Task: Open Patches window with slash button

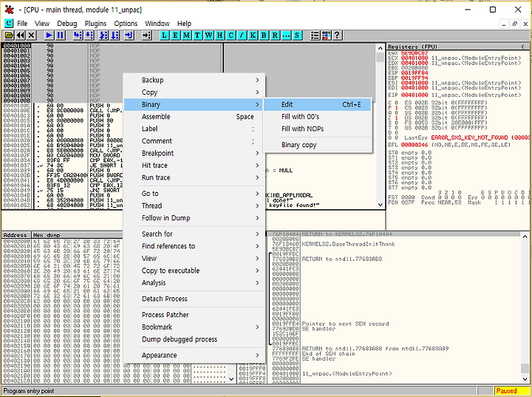Action: [242, 35]
